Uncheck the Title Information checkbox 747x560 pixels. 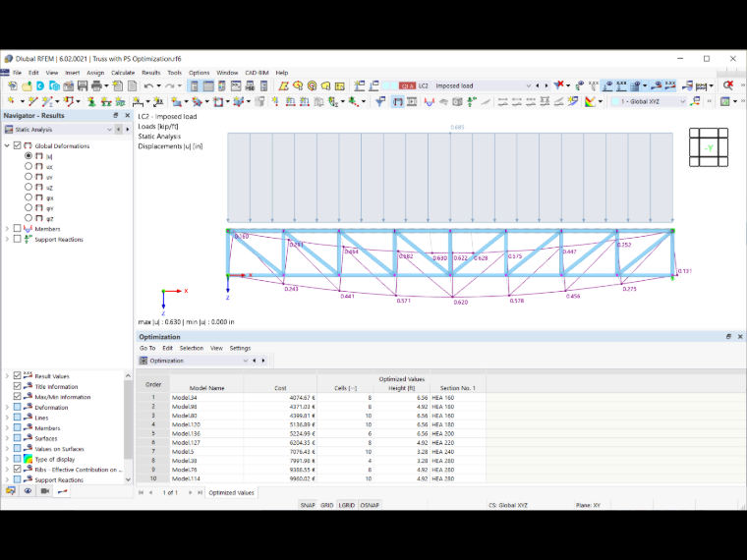[17, 386]
